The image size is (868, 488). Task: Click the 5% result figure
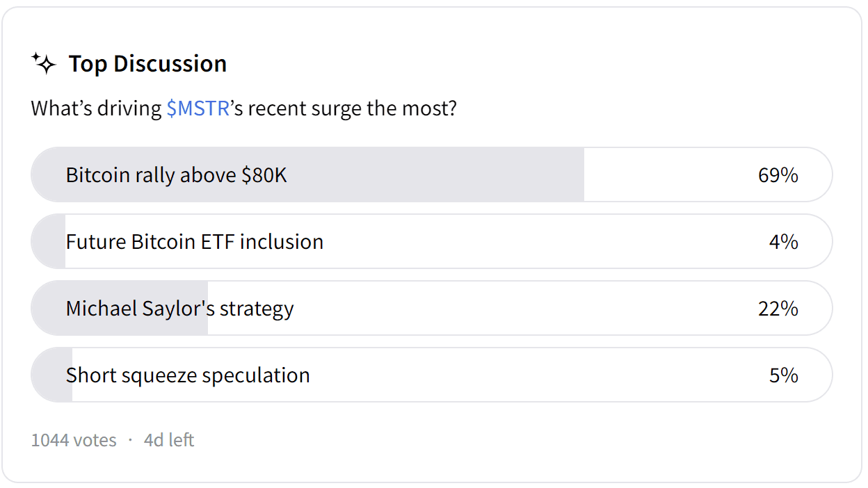(783, 375)
